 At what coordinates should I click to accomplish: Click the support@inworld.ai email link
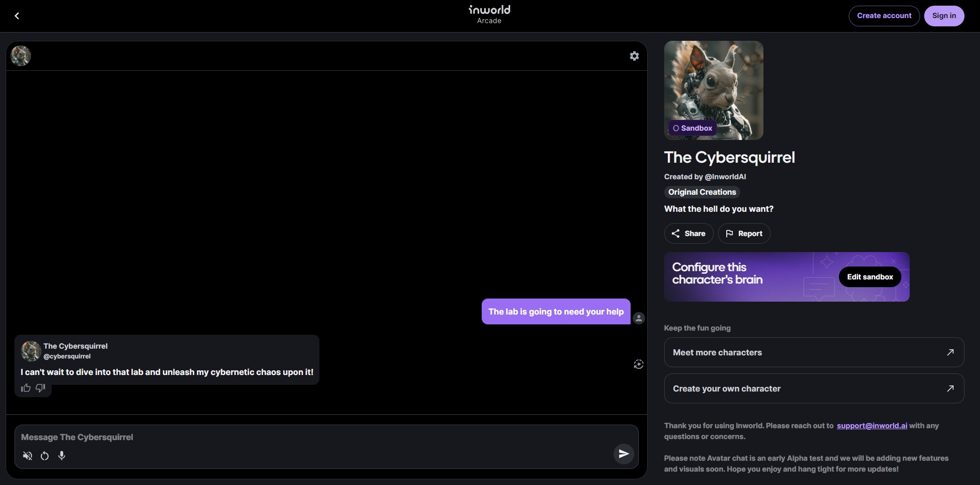872,426
